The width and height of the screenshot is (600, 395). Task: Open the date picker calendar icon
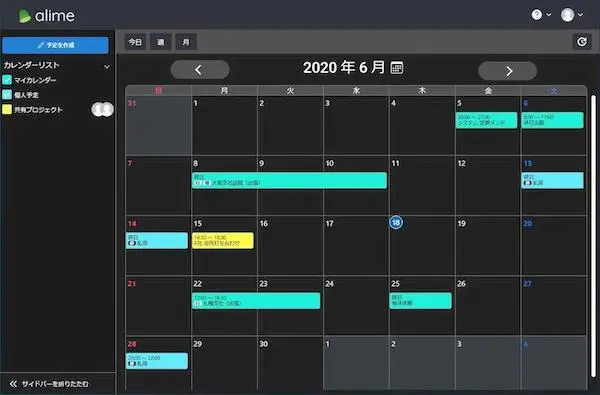(x=397, y=68)
